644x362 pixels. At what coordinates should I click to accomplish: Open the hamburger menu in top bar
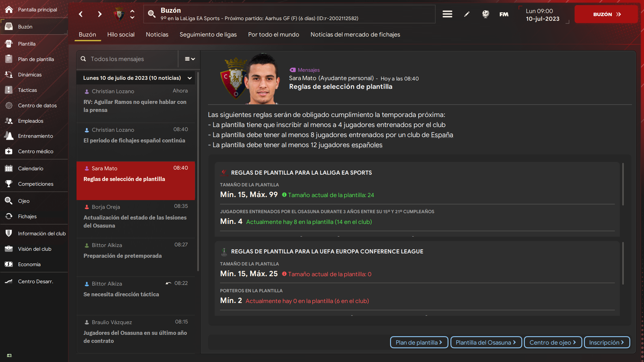pos(447,14)
